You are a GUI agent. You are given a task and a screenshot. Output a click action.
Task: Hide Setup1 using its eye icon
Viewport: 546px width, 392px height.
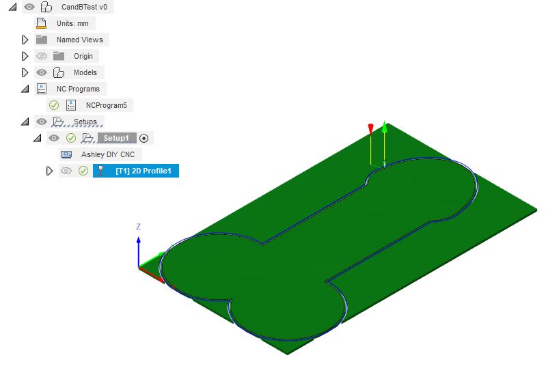click(53, 138)
